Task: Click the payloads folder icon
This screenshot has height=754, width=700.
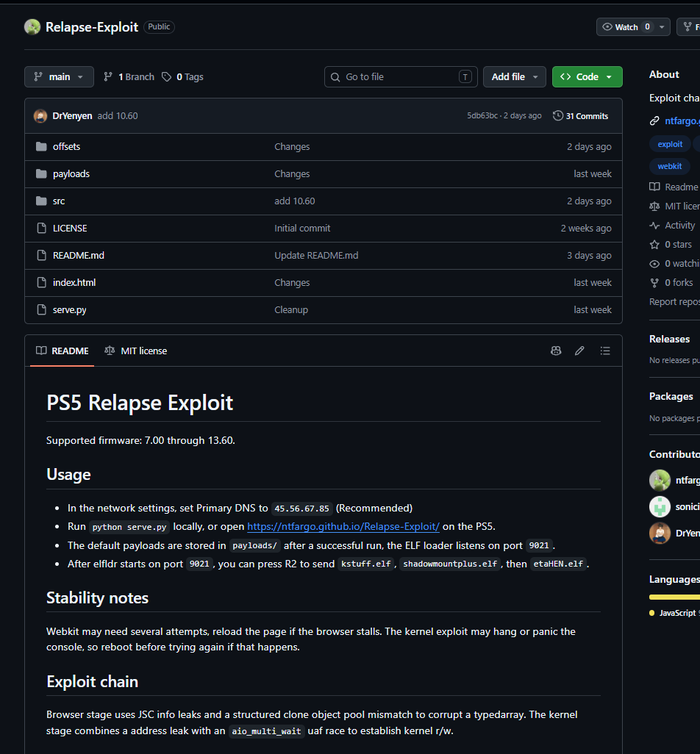Action: point(41,173)
